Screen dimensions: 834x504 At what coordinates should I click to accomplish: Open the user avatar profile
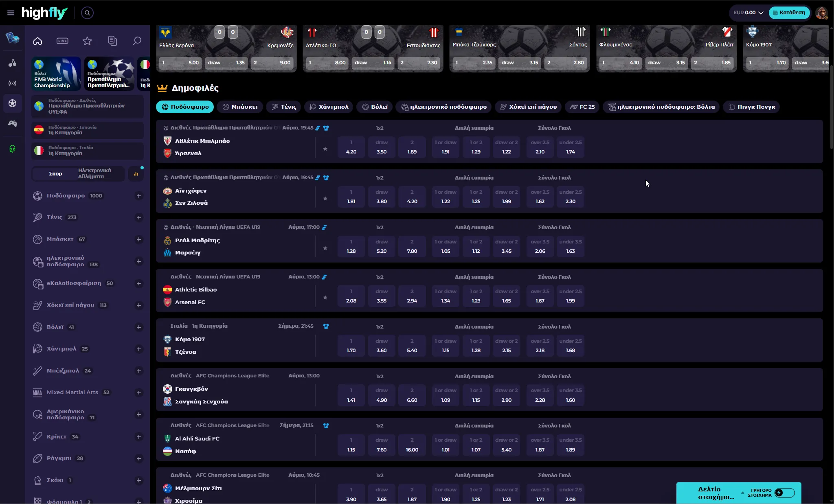(x=821, y=13)
